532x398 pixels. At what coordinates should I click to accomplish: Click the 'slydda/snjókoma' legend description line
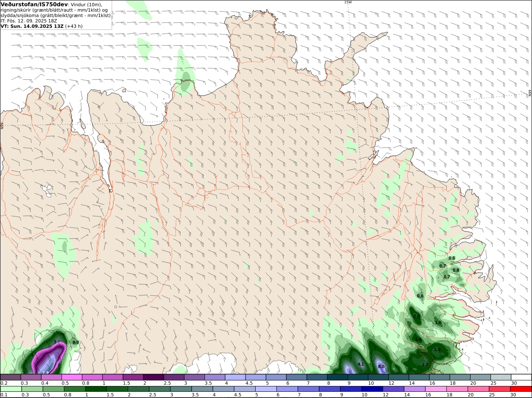click(x=56, y=15)
